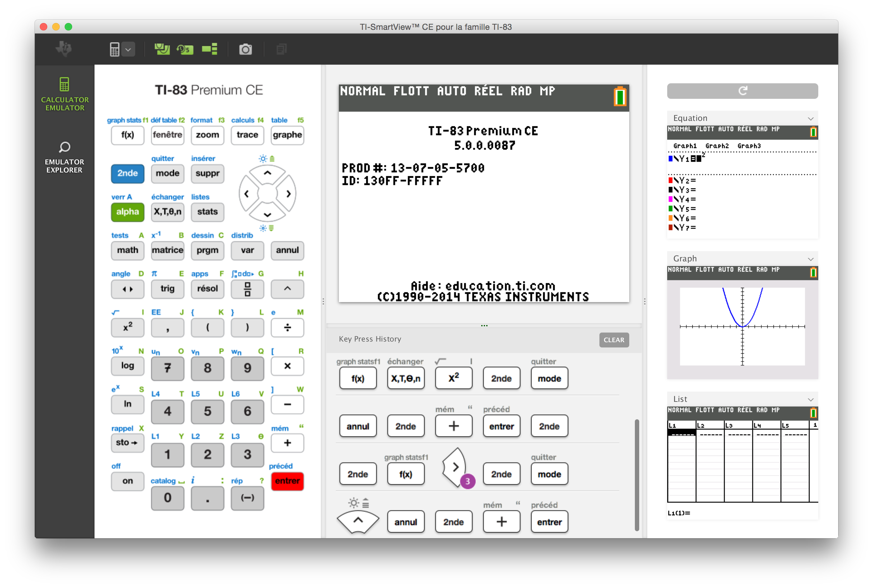The image size is (873, 588).
Task: Click the math key
Action: pyautogui.click(x=127, y=250)
